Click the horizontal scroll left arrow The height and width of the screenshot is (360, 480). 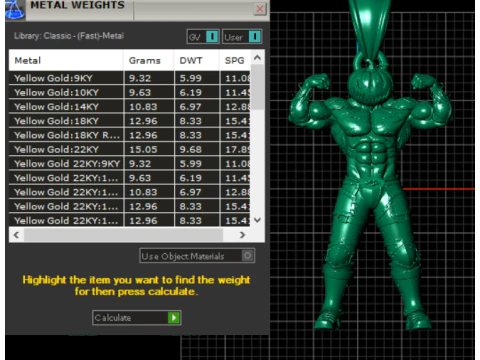click(x=16, y=235)
